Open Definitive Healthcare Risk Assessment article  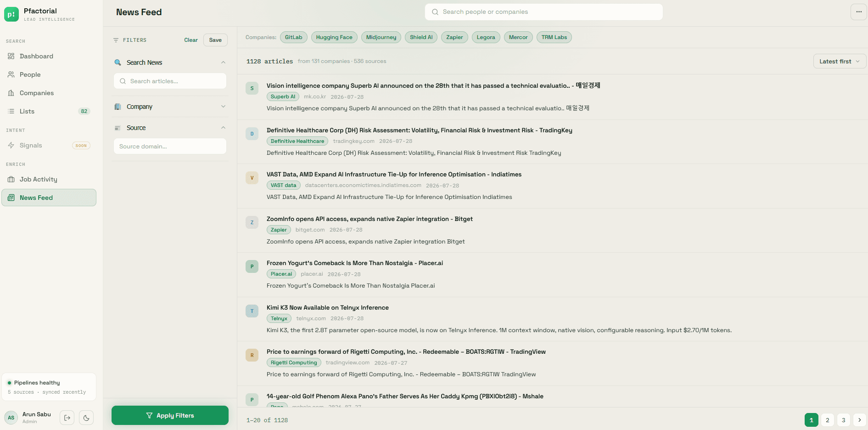tap(420, 130)
